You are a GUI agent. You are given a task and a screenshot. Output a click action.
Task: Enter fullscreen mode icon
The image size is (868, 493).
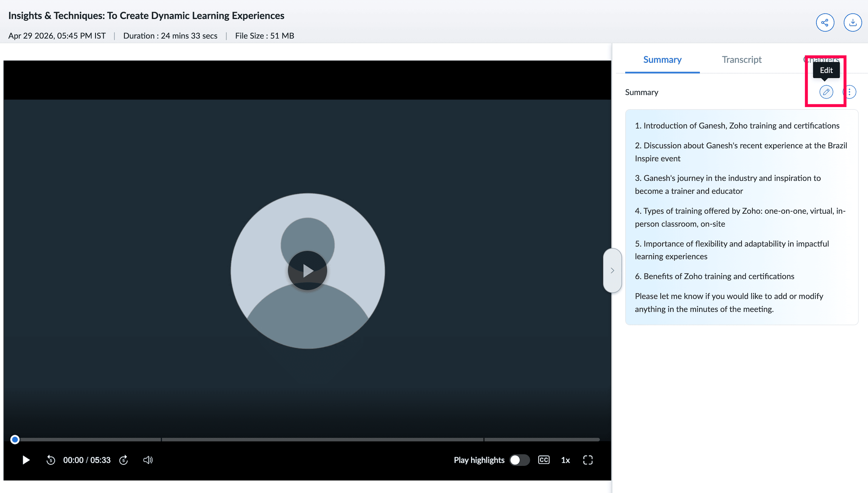click(588, 460)
